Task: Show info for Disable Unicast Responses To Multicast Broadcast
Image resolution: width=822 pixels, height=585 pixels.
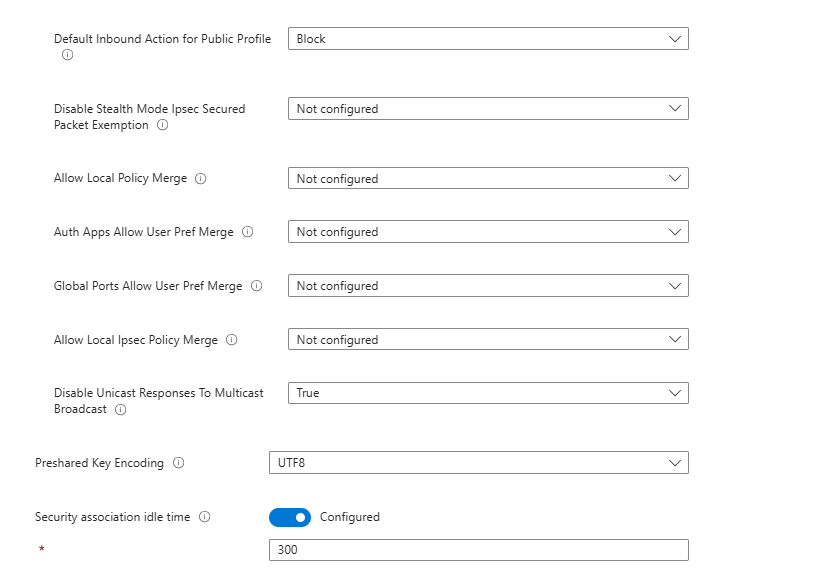Action: pyautogui.click(x=120, y=410)
